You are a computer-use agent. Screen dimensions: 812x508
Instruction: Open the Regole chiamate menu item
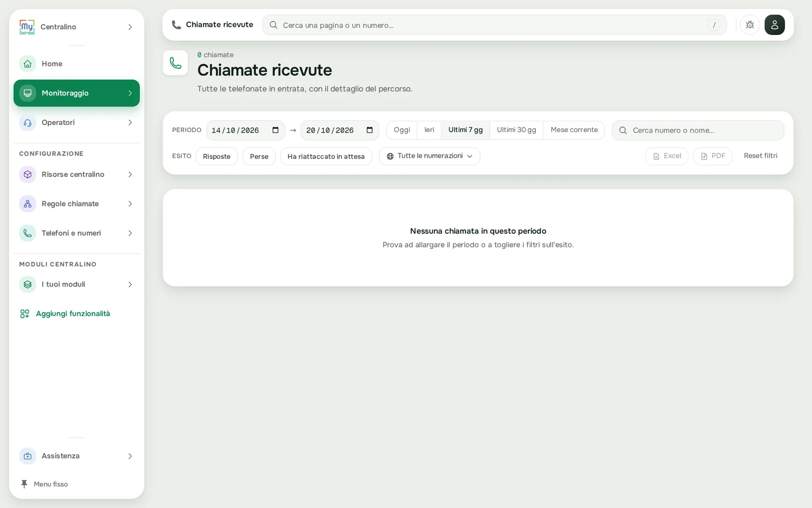[x=77, y=204]
